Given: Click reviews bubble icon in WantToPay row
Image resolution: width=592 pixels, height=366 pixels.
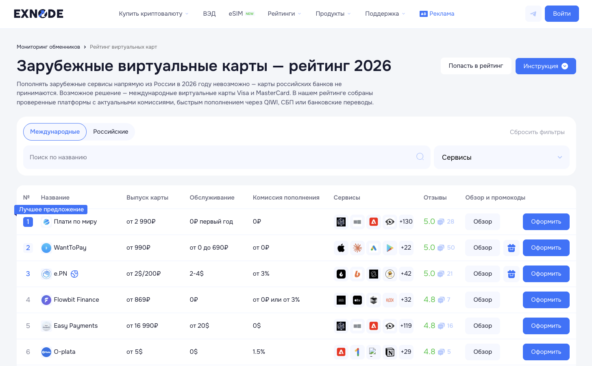Looking at the screenshot, I should [441, 248].
